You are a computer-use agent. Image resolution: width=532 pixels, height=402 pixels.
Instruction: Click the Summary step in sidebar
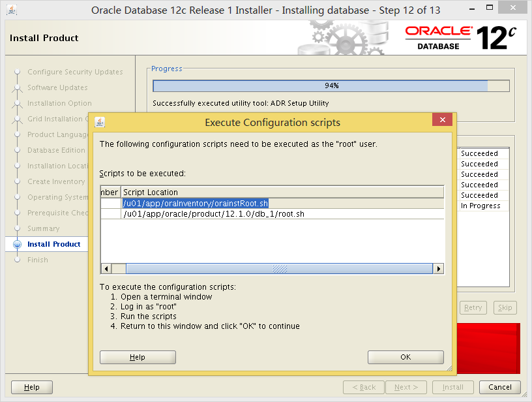(x=43, y=228)
